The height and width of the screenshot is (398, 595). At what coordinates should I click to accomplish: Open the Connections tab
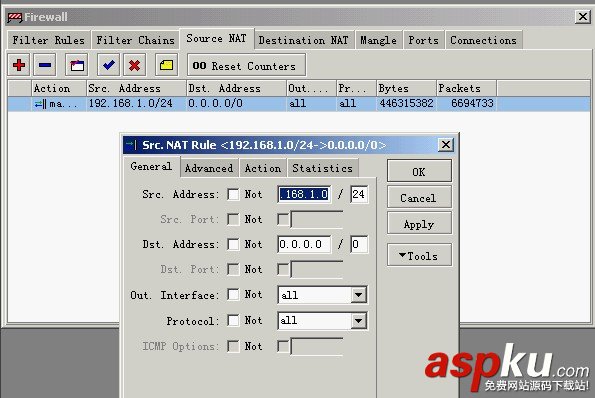tap(484, 40)
